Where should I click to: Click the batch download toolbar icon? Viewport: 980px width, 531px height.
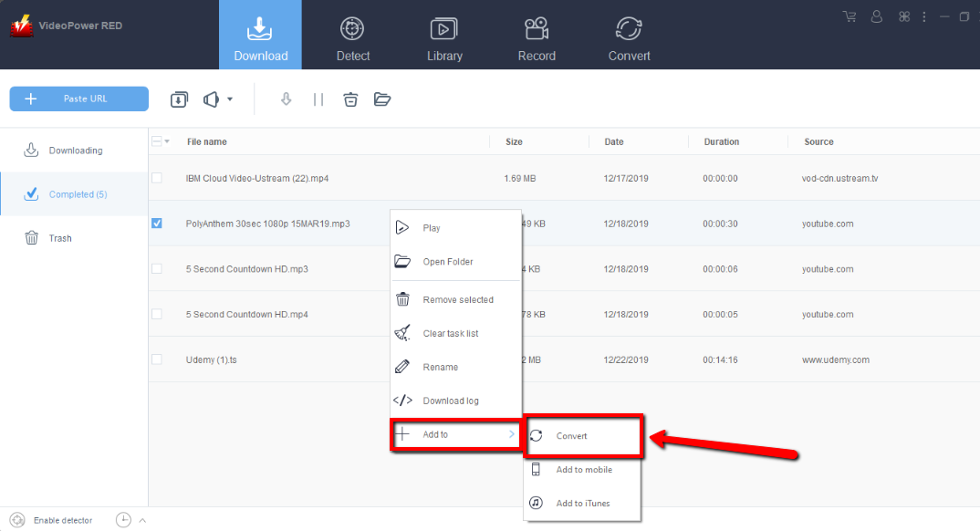[x=179, y=99]
